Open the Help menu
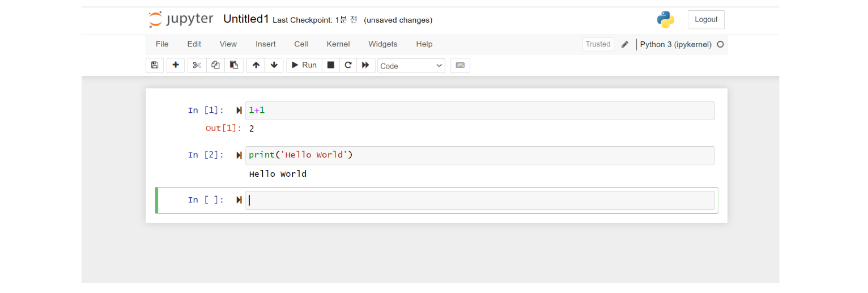Image resolution: width=868 pixels, height=293 pixels. point(424,44)
